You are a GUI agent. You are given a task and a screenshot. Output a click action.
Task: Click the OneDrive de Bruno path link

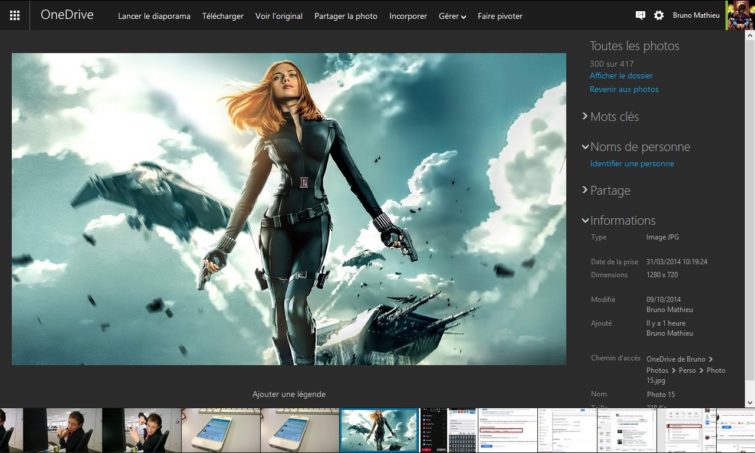coord(676,359)
